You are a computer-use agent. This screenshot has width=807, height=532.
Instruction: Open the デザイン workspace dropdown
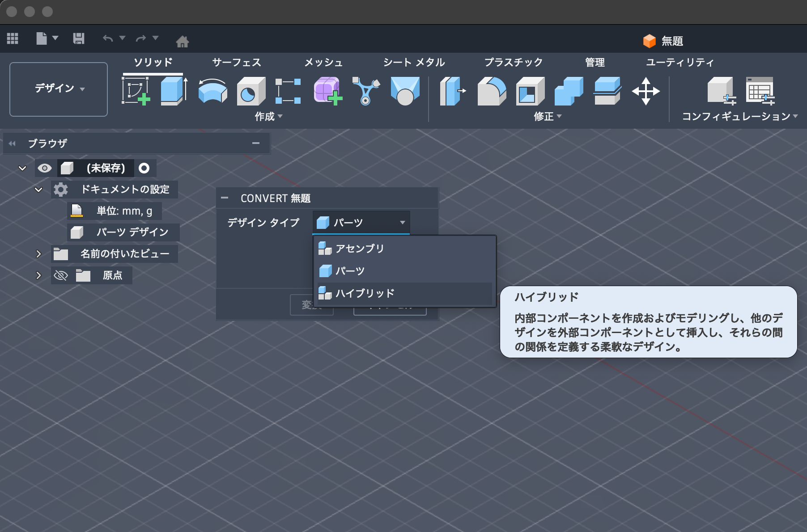tap(59, 89)
